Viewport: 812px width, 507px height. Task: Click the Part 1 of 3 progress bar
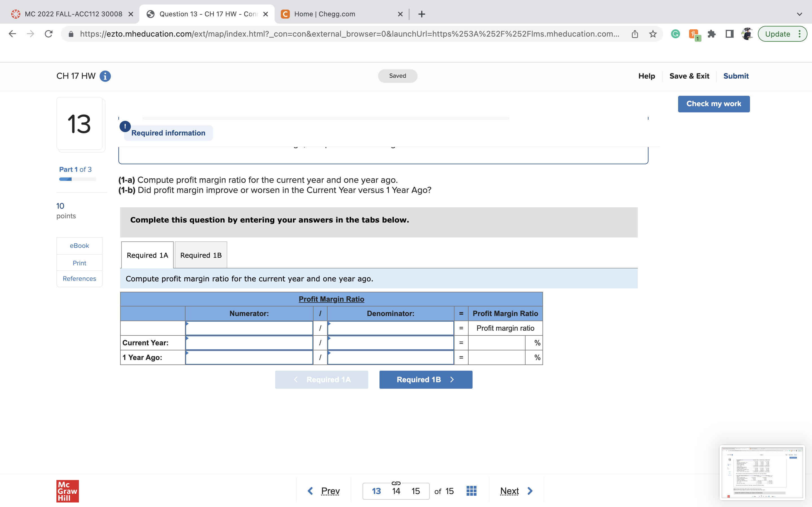[x=78, y=179]
